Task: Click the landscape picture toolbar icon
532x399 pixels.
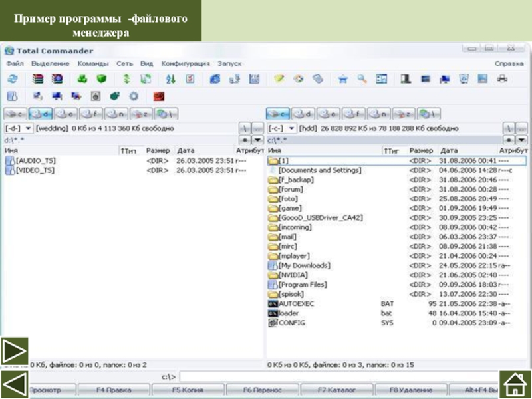Action: [x=483, y=79]
